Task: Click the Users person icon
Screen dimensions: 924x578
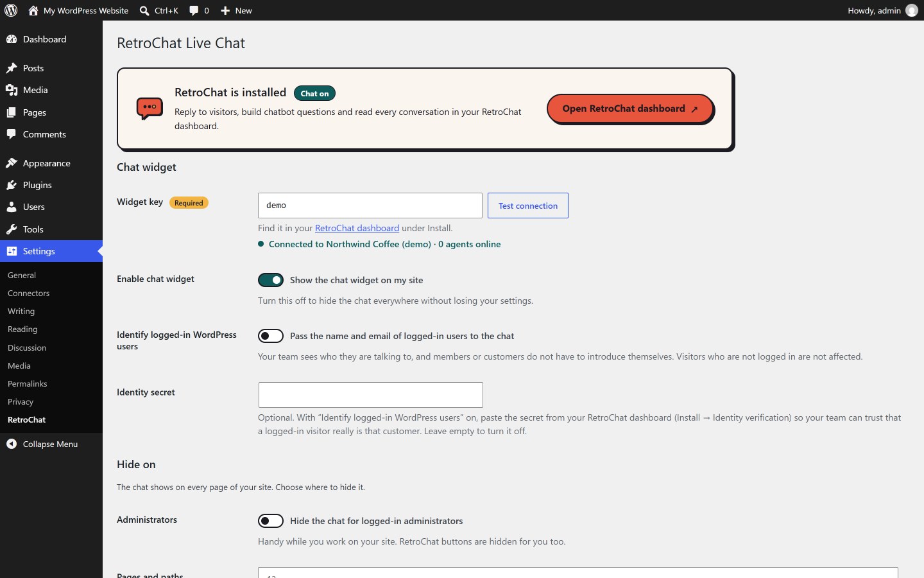Action: click(12, 207)
